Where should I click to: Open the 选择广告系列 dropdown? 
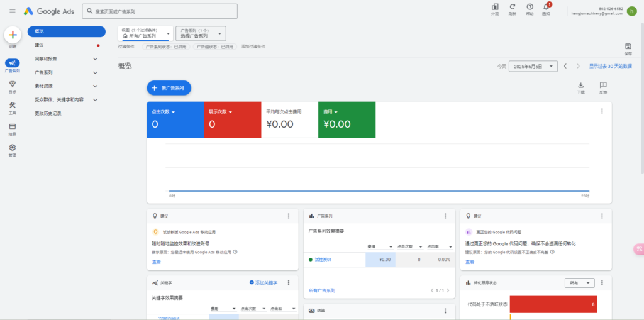click(x=201, y=34)
